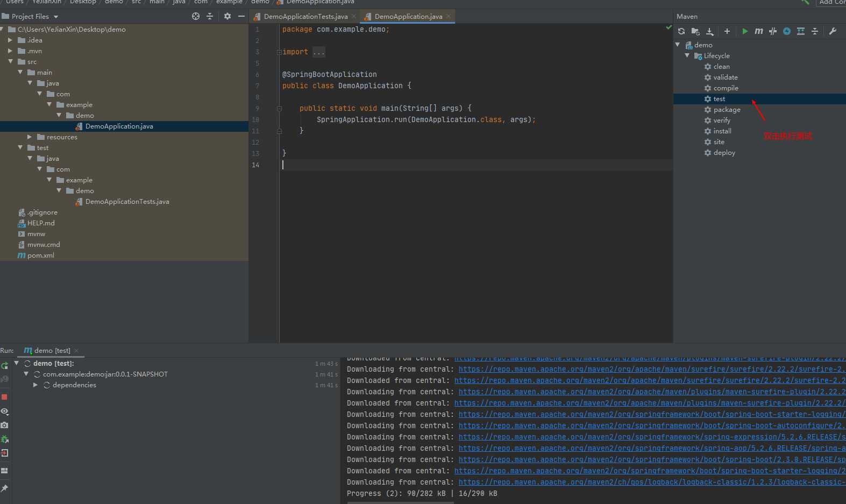Image resolution: width=846 pixels, height=504 pixels.
Task: Click generate sources and update folders icon
Action: point(695,31)
